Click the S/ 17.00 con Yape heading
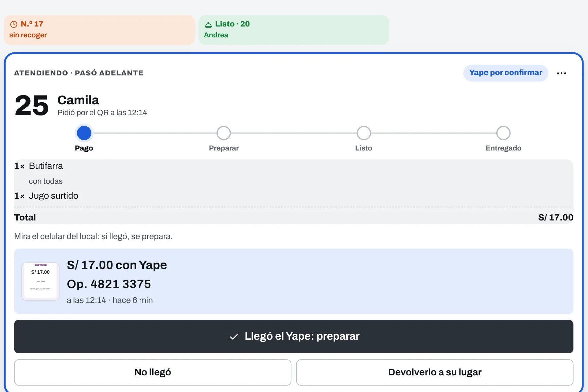The height and width of the screenshot is (392, 588). [117, 265]
